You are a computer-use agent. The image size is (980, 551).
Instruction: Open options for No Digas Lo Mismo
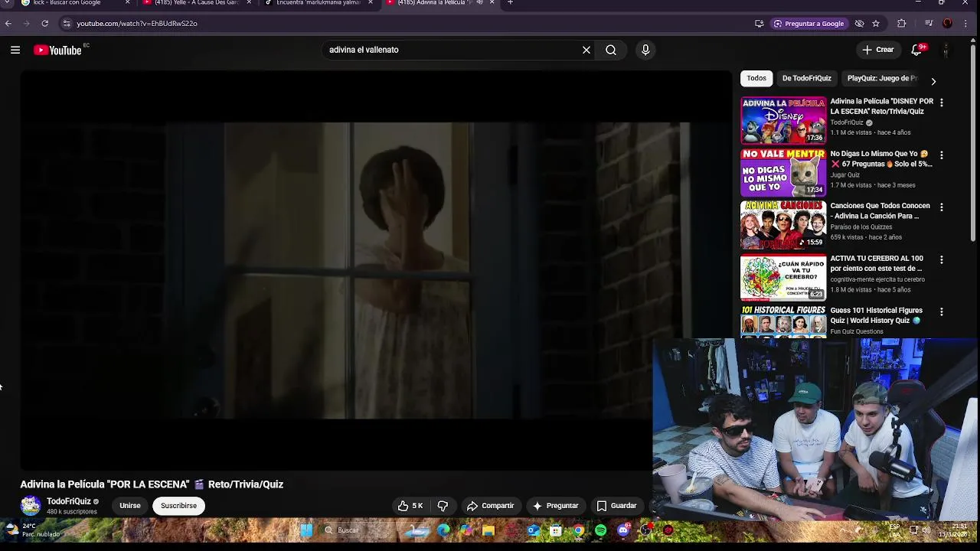942,155
